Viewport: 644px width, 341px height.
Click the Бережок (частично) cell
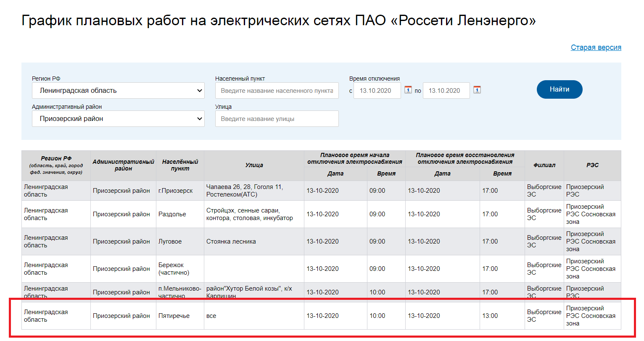(180, 269)
